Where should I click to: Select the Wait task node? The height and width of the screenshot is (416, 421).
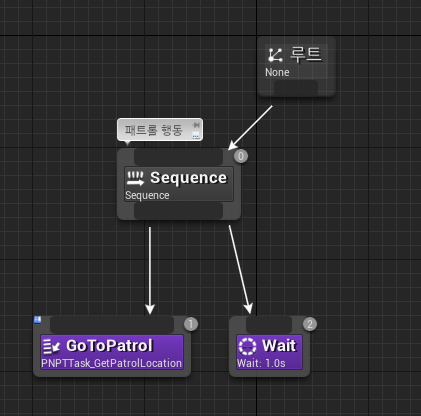(x=269, y=346)
